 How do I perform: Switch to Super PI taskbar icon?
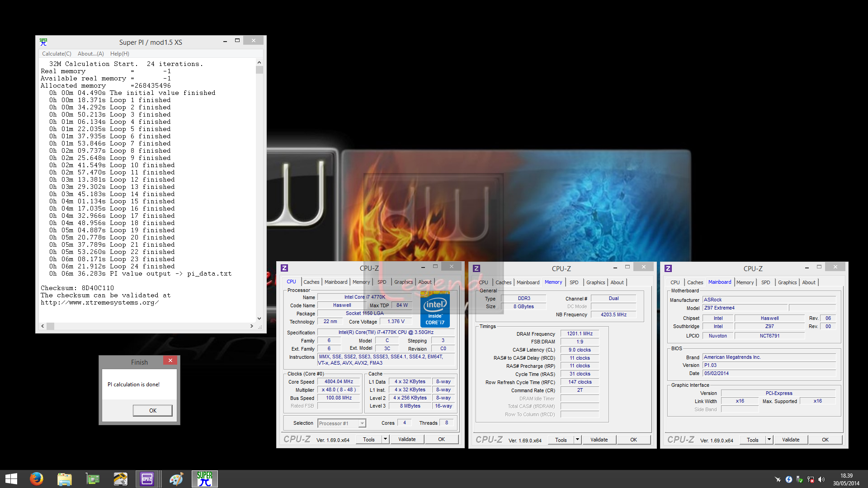(205, 479)
